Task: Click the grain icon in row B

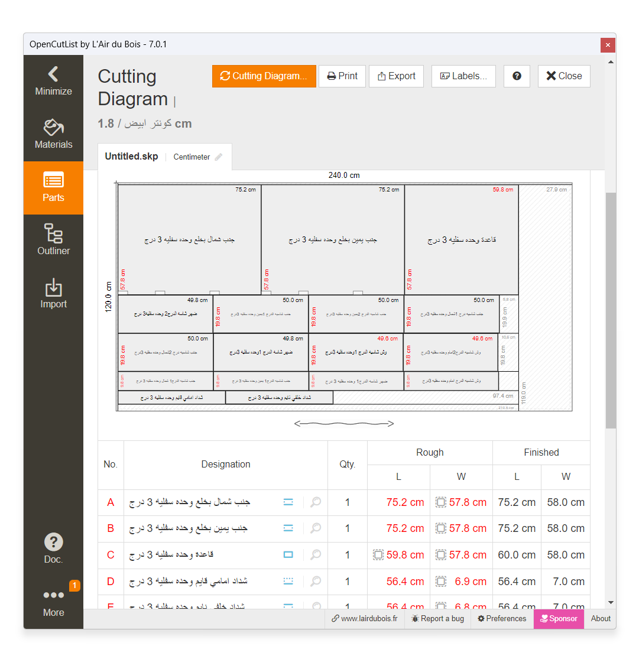Action: tap(288, 528)
